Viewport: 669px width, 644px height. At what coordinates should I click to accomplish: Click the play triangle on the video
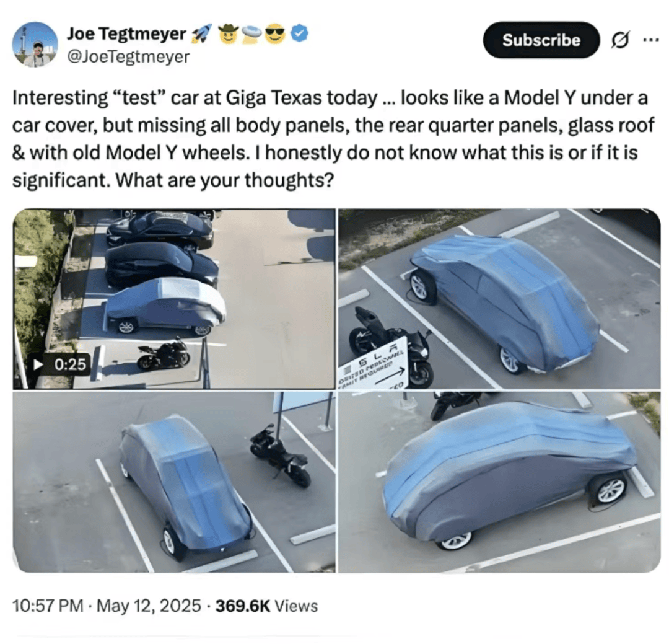[x=38, y=364]
